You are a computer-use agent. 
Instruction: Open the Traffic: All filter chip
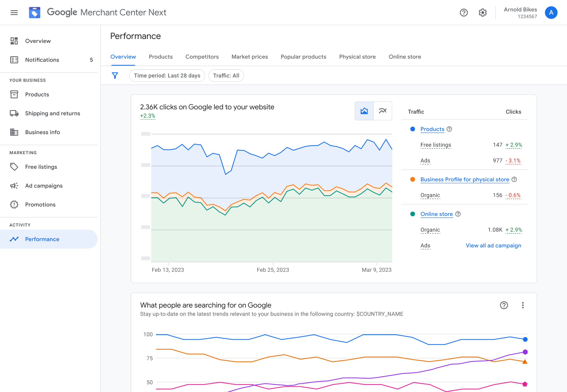coord(226,76)
